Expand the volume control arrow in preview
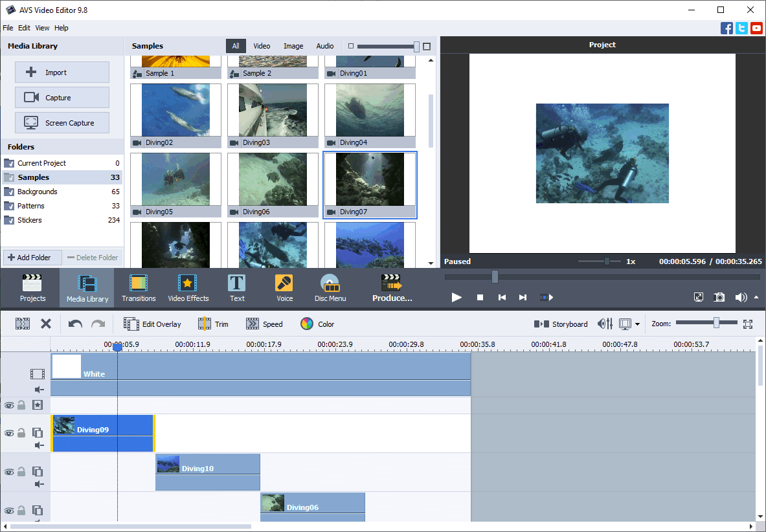Image resolution: width=766 pixels, height=532 pixels. click(x=756, y=298)
